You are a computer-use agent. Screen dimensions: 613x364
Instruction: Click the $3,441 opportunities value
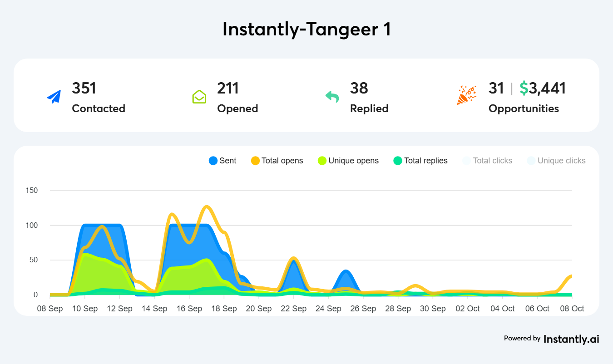point(543,89)
